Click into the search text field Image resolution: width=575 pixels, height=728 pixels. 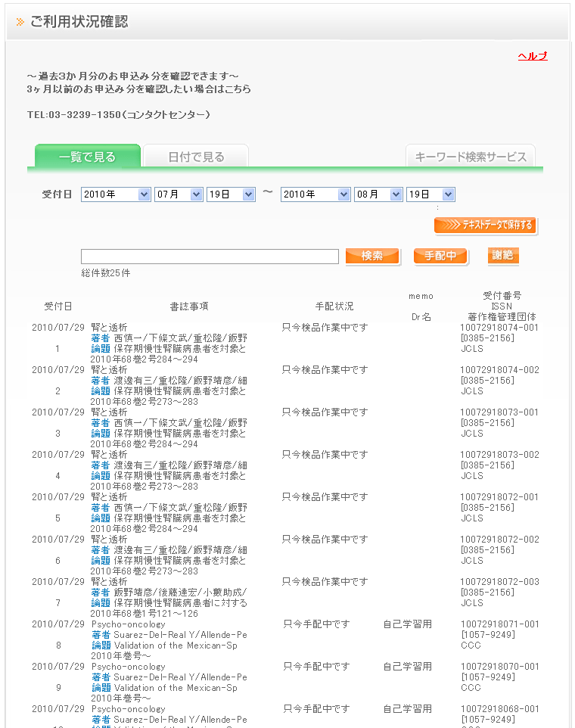pyautogui.click(x=210, y=257)
